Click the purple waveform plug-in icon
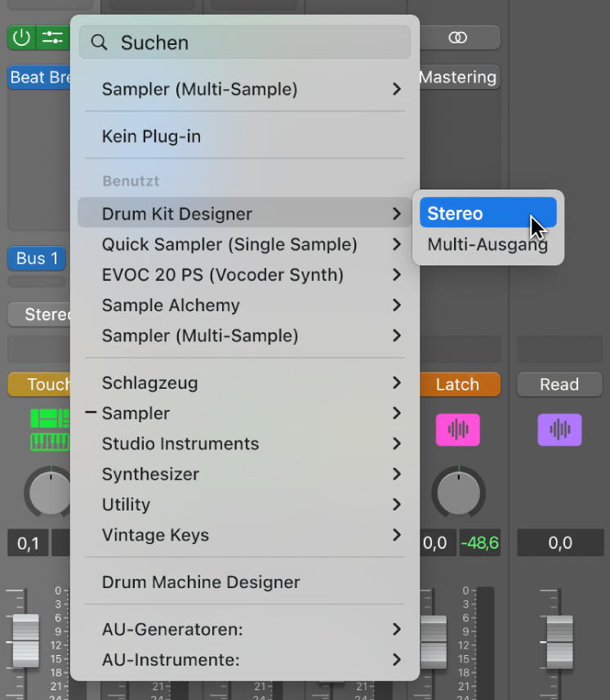The width and height of the screenshot is (610, 700). pyautogui.click(x=559, y=430)
